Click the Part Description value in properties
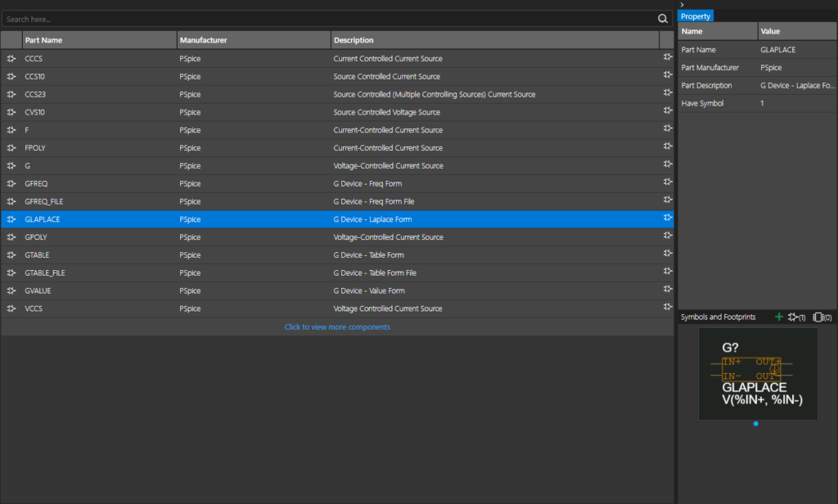 tap(797, 86)
